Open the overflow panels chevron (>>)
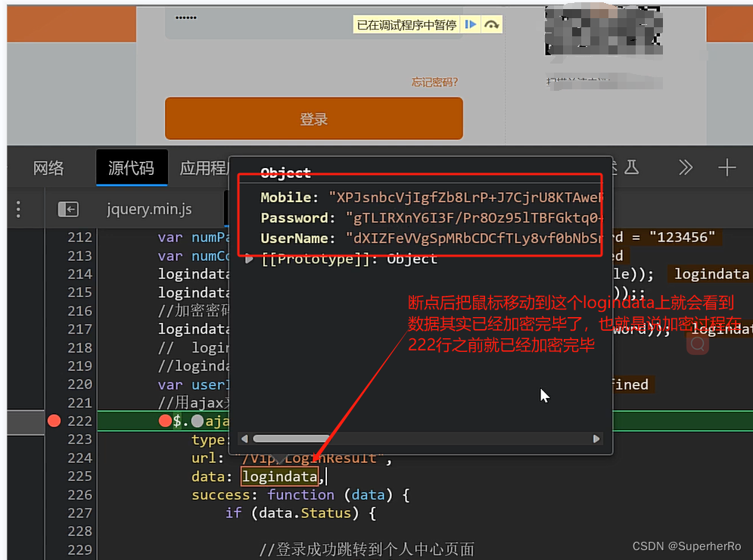The width and height of the screenshot is (753, 560). click(685, 167)
